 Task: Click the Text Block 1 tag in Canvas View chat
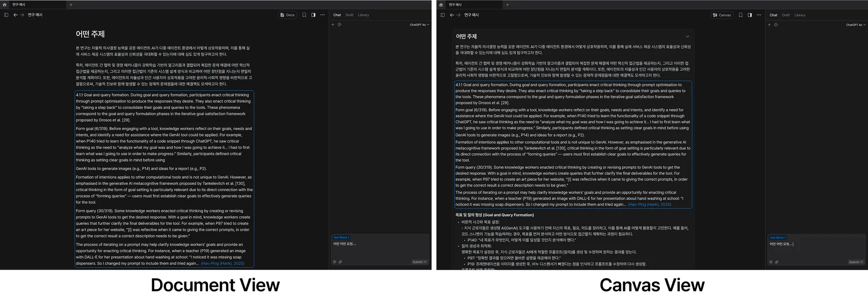778,237
